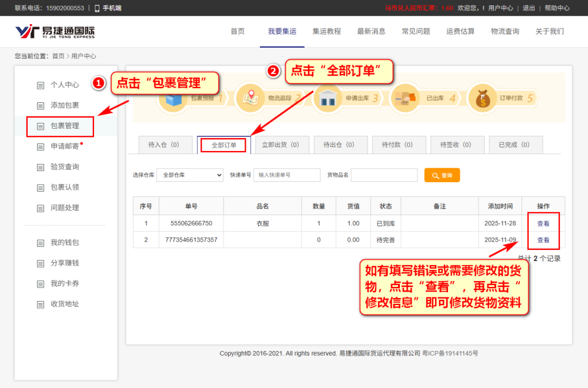Viewport: 588px width, 388px height.
Task: Expand the 全部仓库 warehouse dropdown
Action: pyautogui.click(x=190, y=175)
